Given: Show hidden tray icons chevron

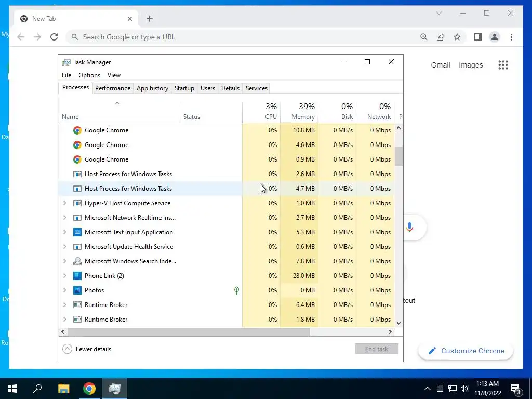Looking at the screenshot, I should (428, 389).
